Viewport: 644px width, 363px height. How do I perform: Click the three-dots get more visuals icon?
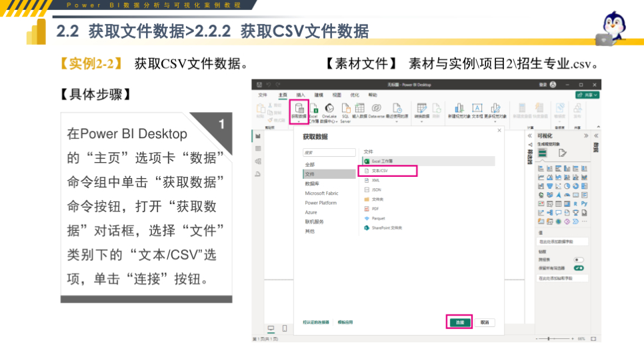[584, 222]
